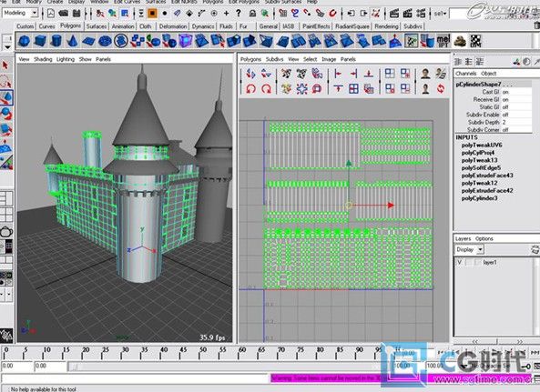Viewport: 540px width, 392px height.
Task: Open the sel dropdown in status line
Action: (440, 14)
